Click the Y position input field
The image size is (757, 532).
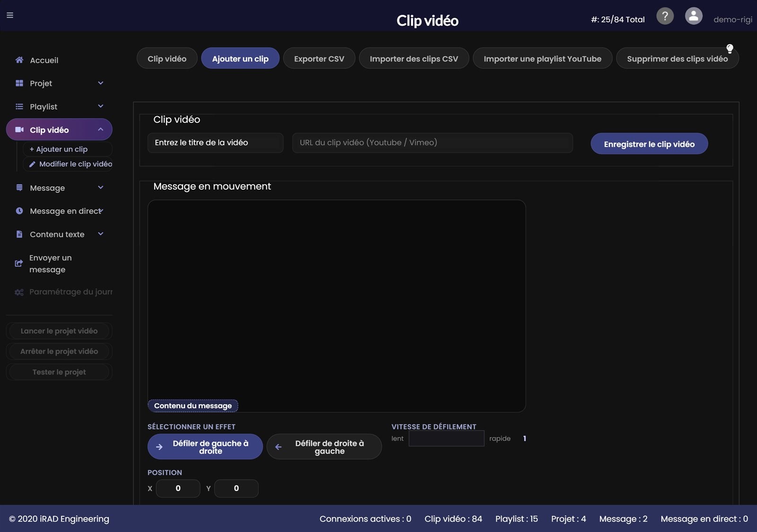pyautogui.click(x=237, y=488)
